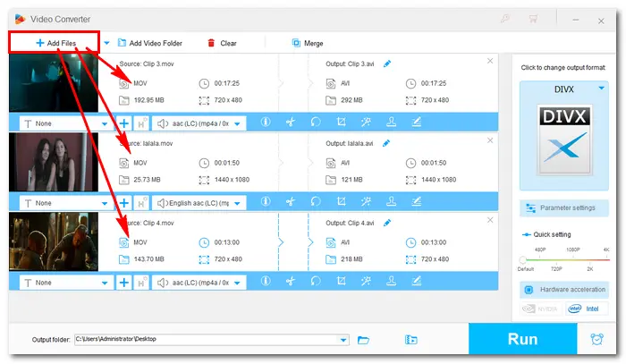Open crop tool for Clip 4.mov
The width and height of the screenshot is (626, 364).
342,281
